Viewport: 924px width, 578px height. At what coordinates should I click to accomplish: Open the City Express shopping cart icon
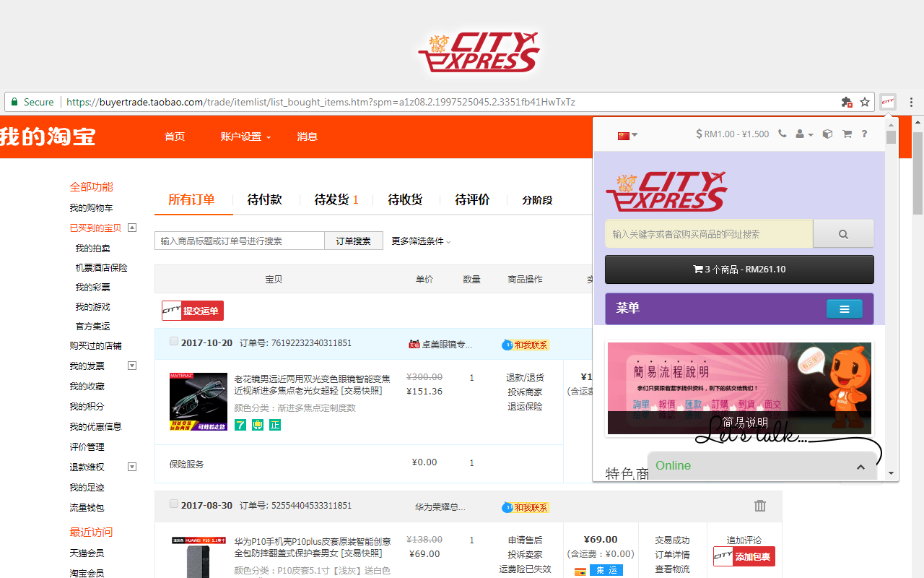[846, 134]
